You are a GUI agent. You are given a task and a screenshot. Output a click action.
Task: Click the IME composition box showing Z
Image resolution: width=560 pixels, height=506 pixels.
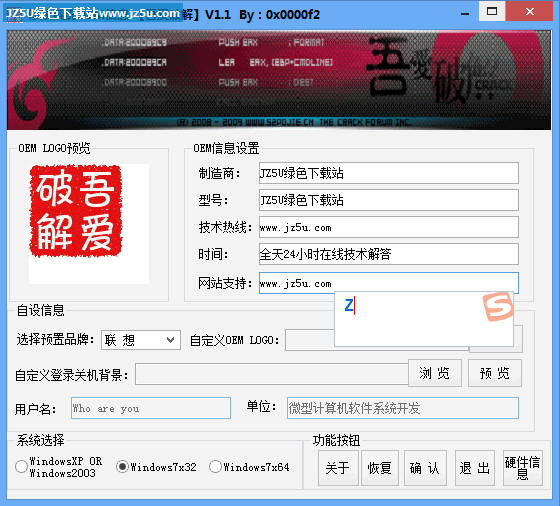(x=424, y=319)
